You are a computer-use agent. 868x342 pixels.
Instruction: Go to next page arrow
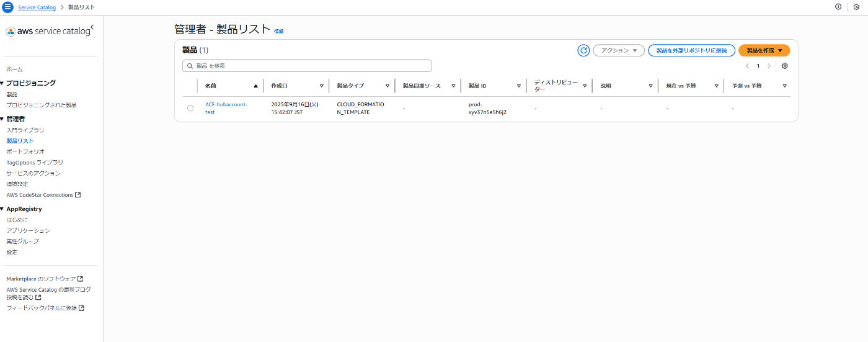point(769,66)
